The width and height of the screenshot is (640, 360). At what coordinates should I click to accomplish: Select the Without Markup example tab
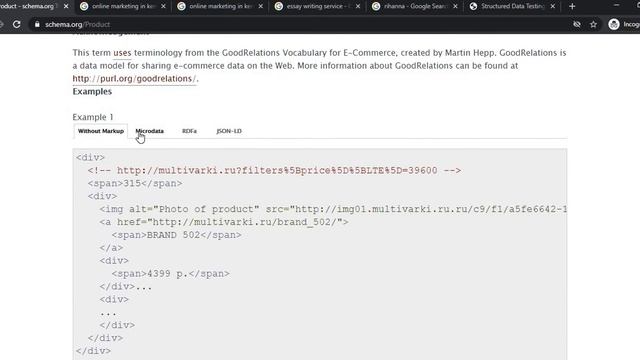100,131
